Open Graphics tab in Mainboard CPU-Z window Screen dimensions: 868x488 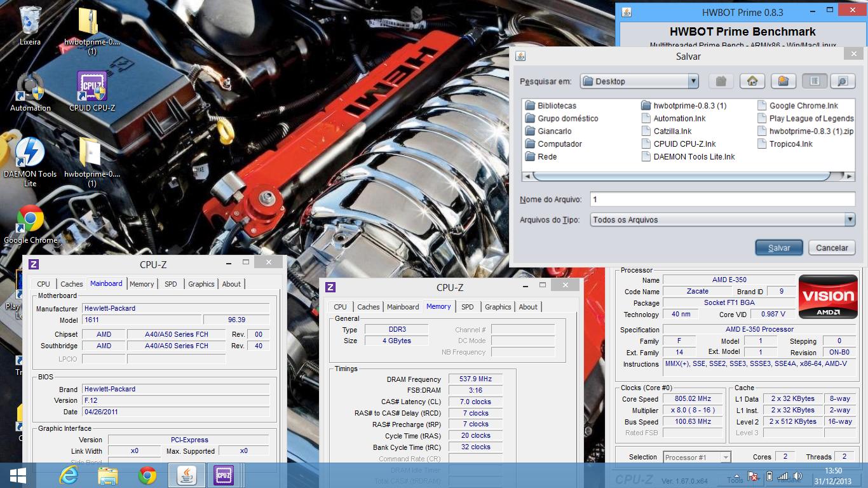pos(201,284)
